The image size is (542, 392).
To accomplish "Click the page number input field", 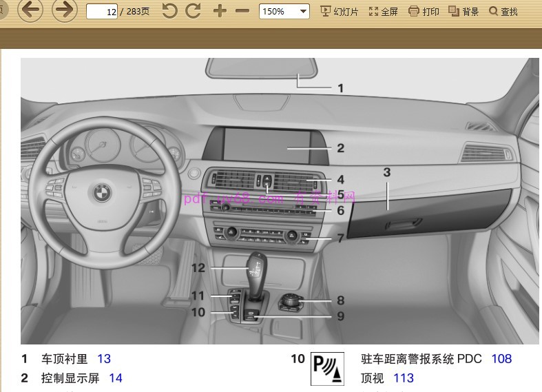I will (102, 12).
